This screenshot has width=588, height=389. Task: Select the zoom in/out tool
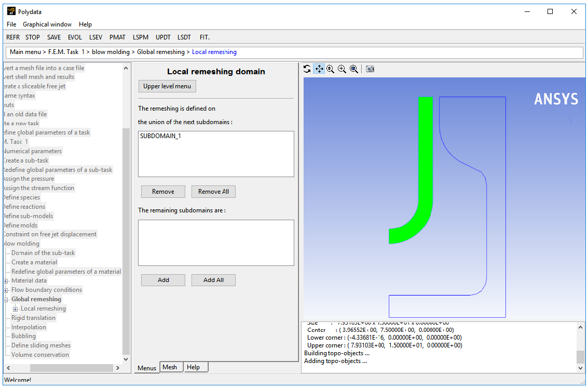point(331,69)
